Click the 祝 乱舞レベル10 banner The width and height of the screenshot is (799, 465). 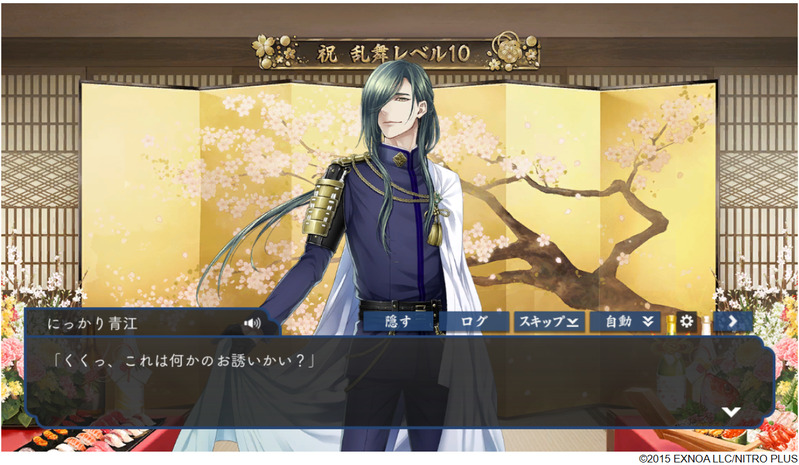393,53
